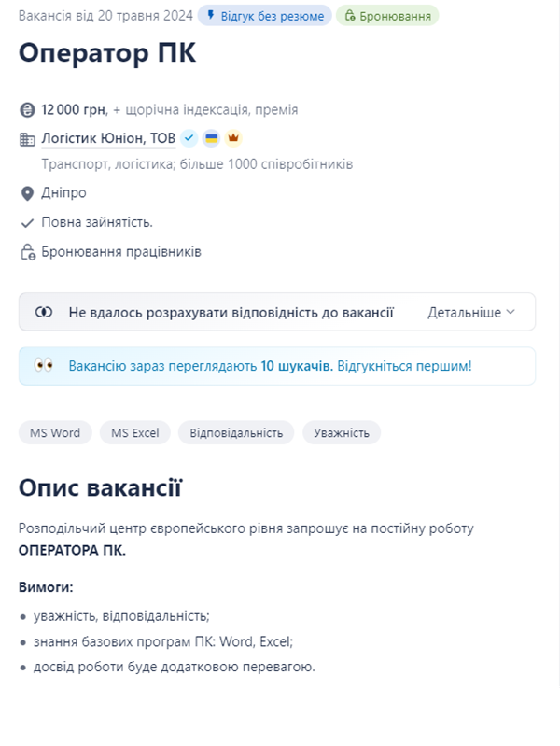Open the Логістик Юніон, ТОВ company link
The image size is (560, 746).
108,138
